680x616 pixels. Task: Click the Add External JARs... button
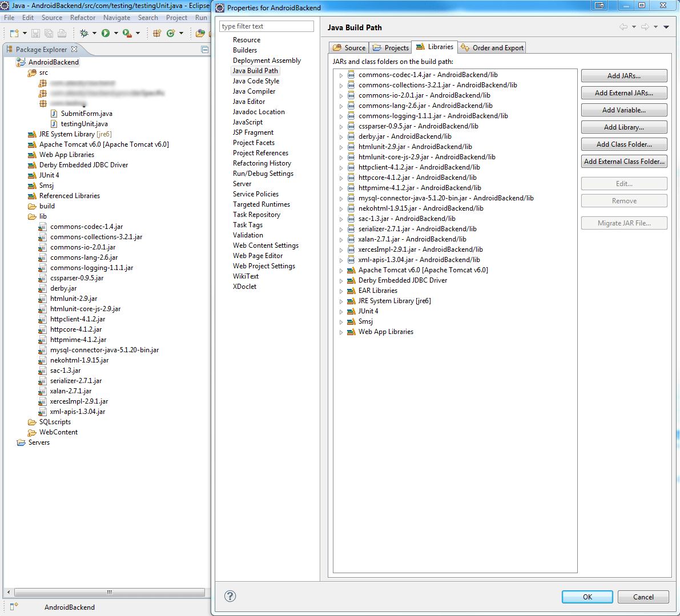tap(624, 92)
